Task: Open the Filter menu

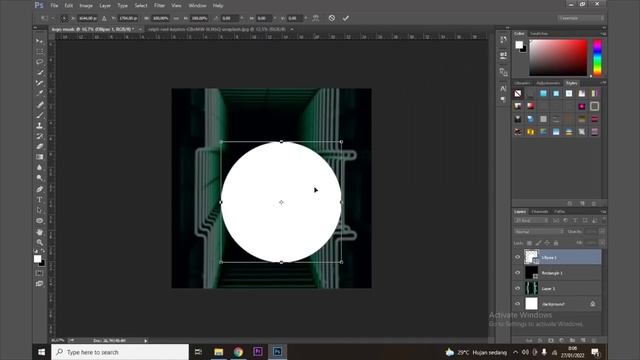Action: (x=159, y=6)
